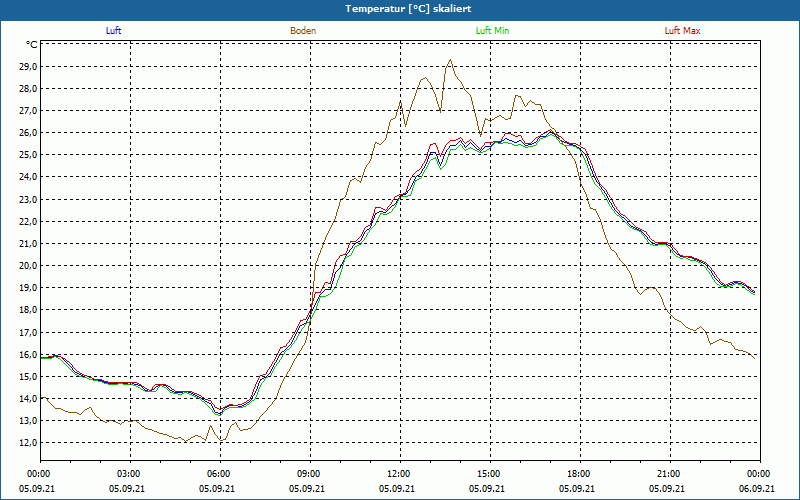
Task: Click the brown Boden legend label
Action: click(303, 31)
